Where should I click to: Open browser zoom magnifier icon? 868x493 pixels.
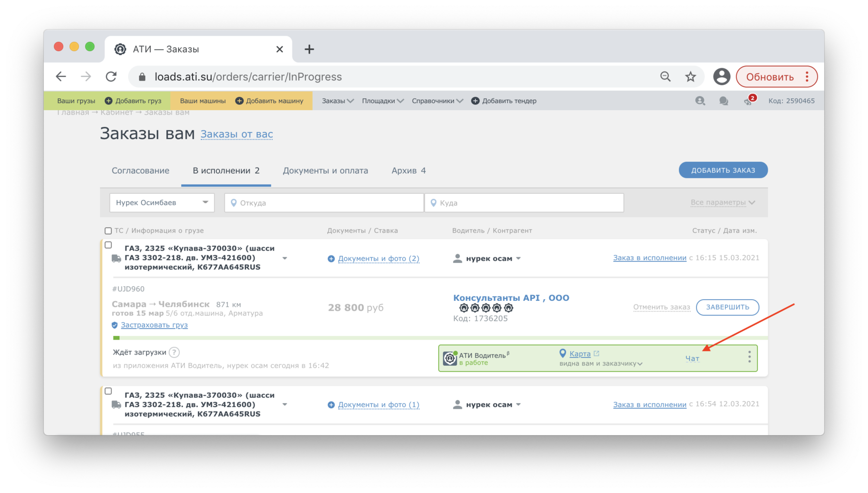(665, 76)
